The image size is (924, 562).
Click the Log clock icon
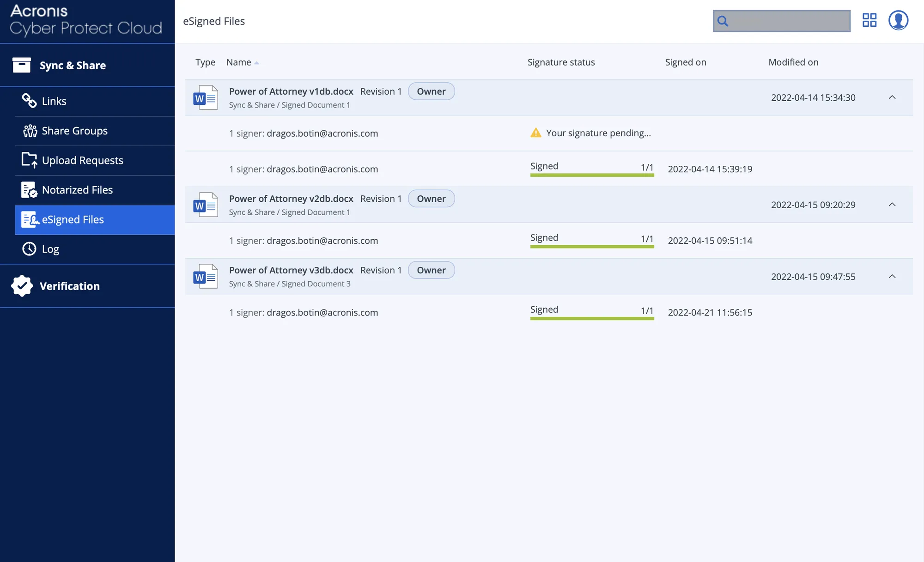coord(29,249)
